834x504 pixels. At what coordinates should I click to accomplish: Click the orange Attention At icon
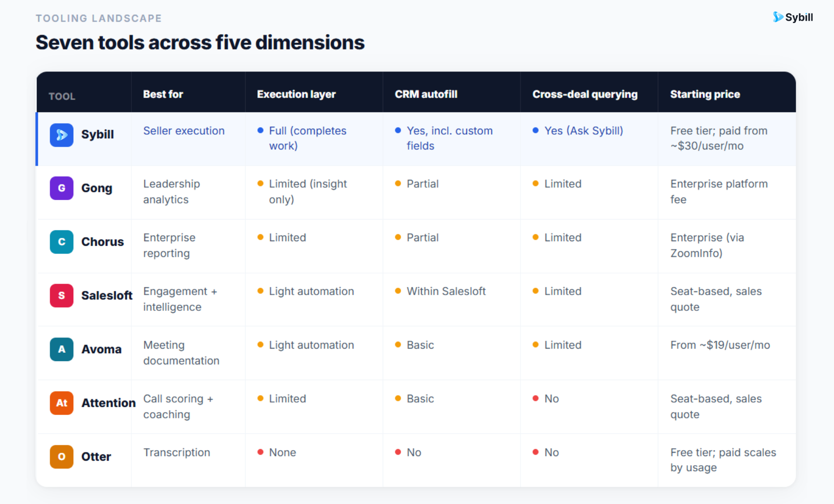click(x=61, y=403)
